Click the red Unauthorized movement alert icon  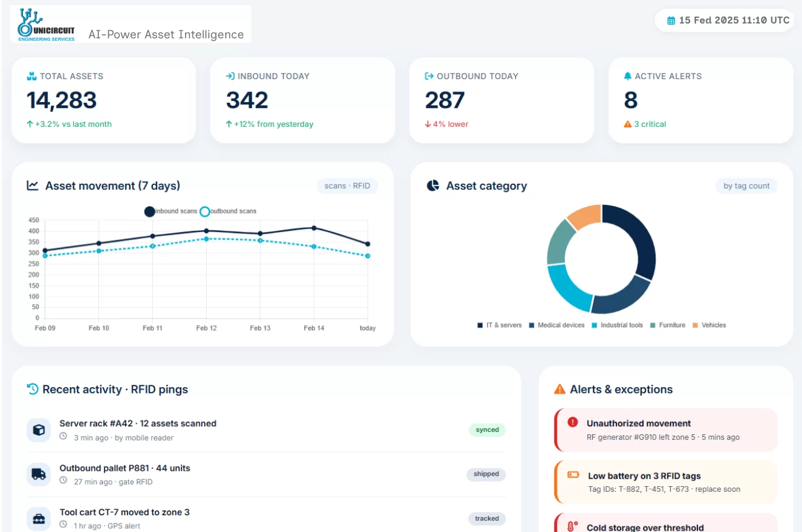572,423
